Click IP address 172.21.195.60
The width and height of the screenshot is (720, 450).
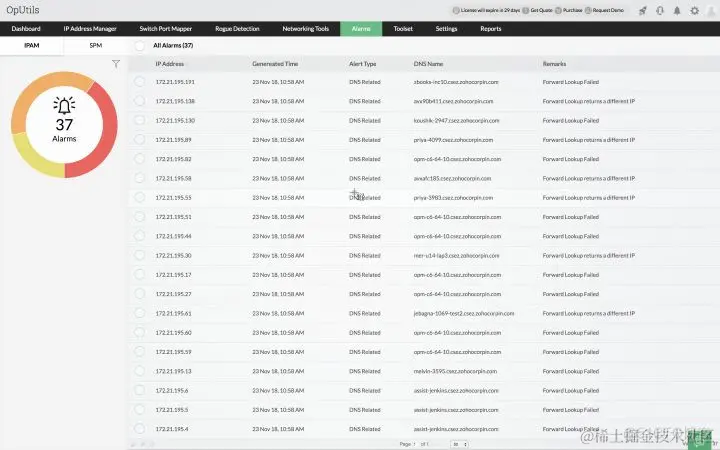point(173,332)
